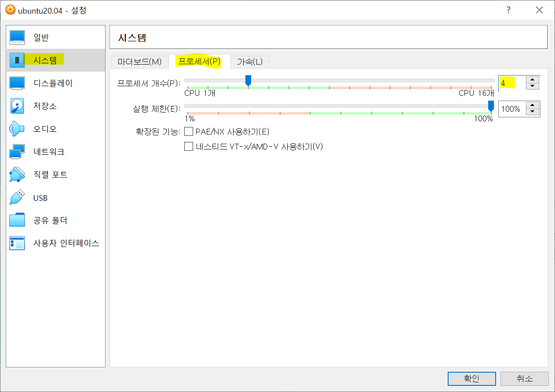The width and height of the screenshot is (555, 392).
Task: Select 직렬 포트 text in the sidebar
Action: point(50,175)
